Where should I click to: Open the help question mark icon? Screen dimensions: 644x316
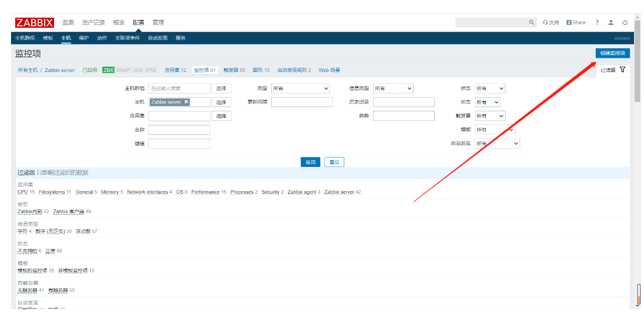pos(597,23)
